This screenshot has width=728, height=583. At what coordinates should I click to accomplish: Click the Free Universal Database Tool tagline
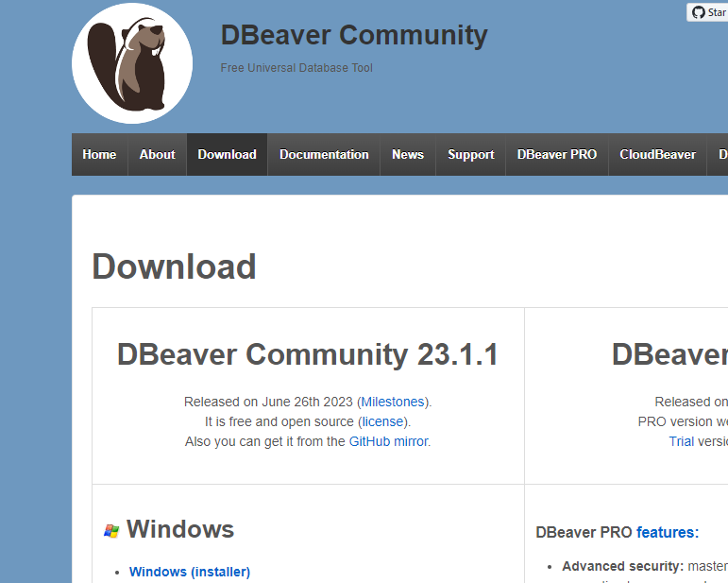pyautogui.click(x=296, y=68)
